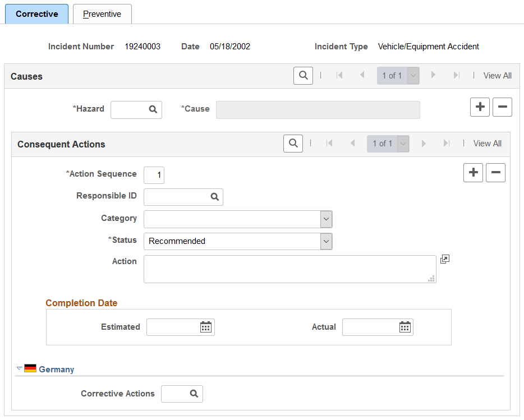Viewport: 524px width, 420px height.
Task: Open the Estimated date calendar picker
Action: [205, 327]
